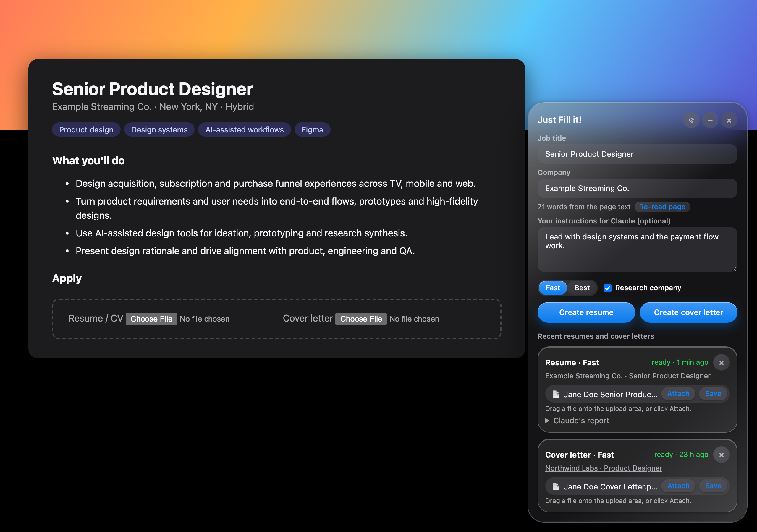Viewport: 757px width, 532px height.
Task: Choose File for Cover letter
Action: [x=361, y=319]
